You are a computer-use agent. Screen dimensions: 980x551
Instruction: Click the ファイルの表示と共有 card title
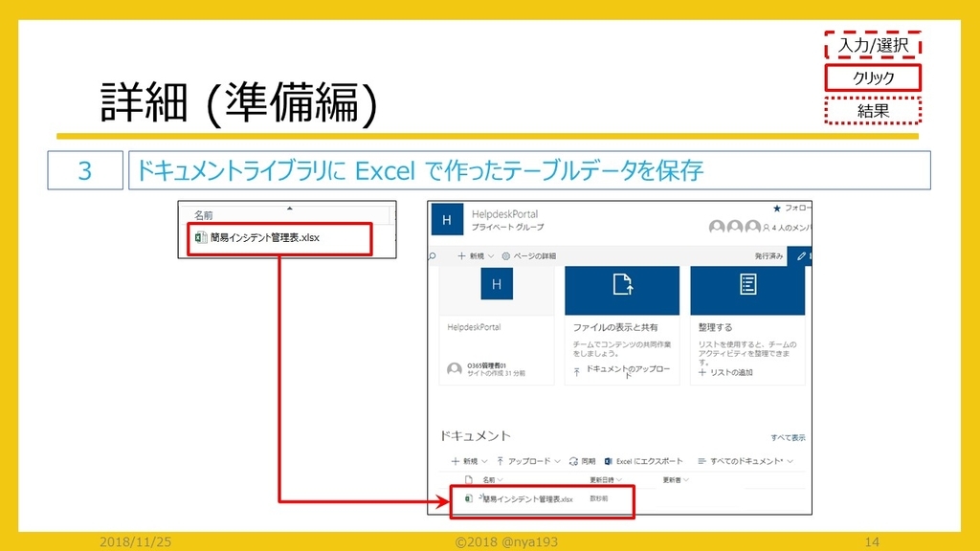pyautogui.click(x=615, y=327)
